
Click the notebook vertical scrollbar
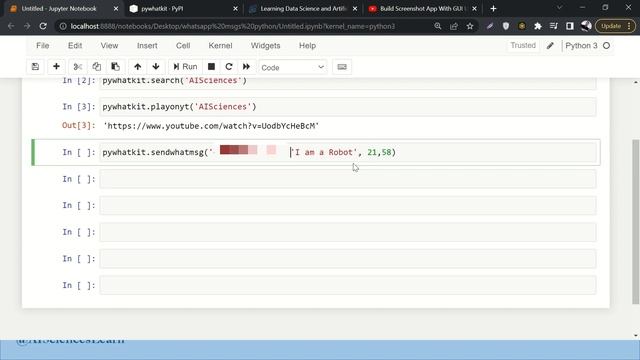(636, 222)
